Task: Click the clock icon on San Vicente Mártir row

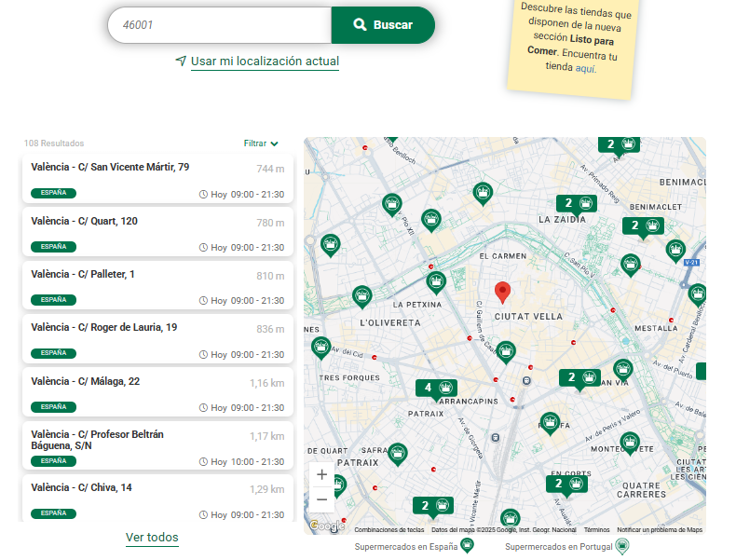Action: [203, 195]
